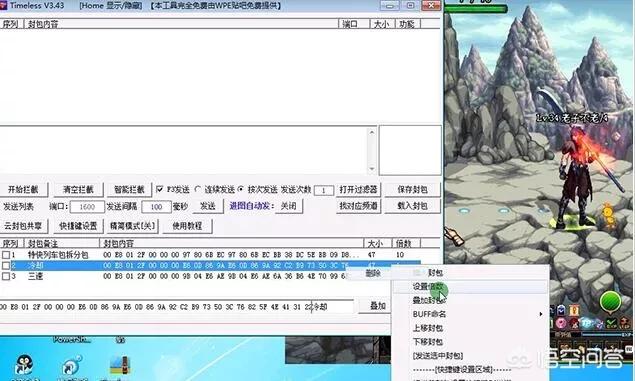The height and width of the screenshot is (381, 635).
Task: Check the box for packet row 三速
Action: coord(6,276)
